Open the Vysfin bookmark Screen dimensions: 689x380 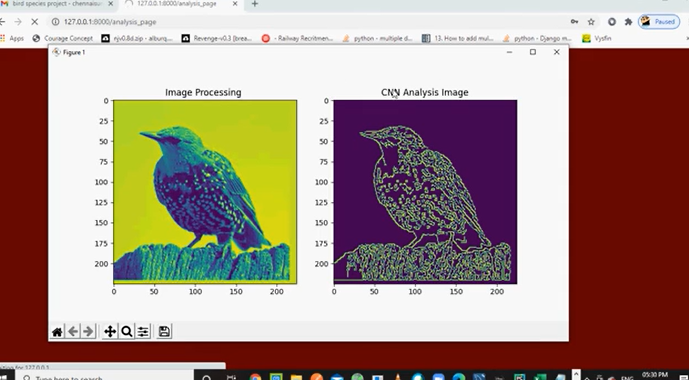[x=597, y=38]
